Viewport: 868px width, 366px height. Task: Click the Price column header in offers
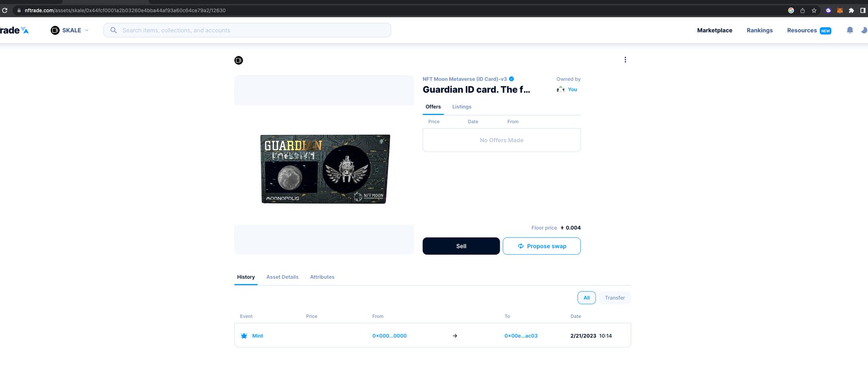434,122
